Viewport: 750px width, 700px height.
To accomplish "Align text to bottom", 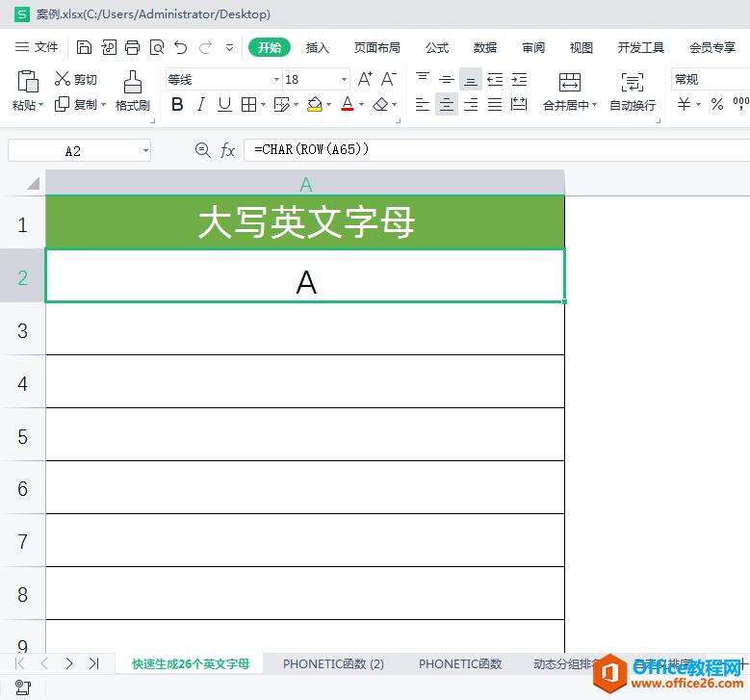I will (471, 79).
